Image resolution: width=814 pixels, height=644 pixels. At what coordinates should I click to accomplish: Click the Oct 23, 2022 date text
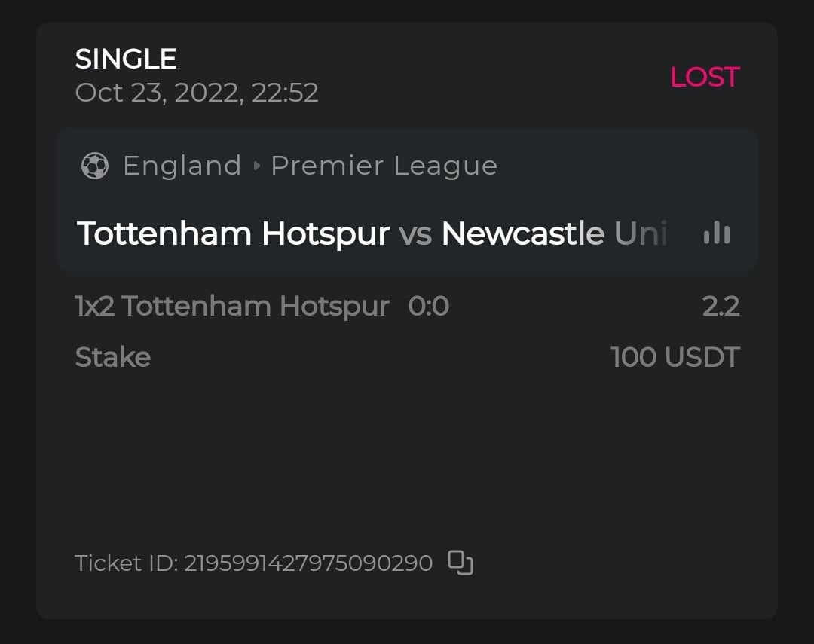click(196, 93)
